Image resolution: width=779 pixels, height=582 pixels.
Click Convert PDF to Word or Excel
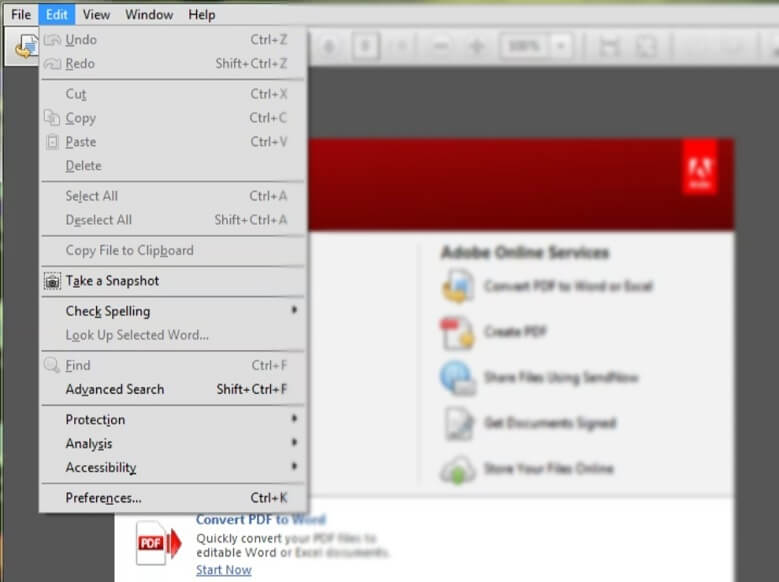[x=568, y=286]
